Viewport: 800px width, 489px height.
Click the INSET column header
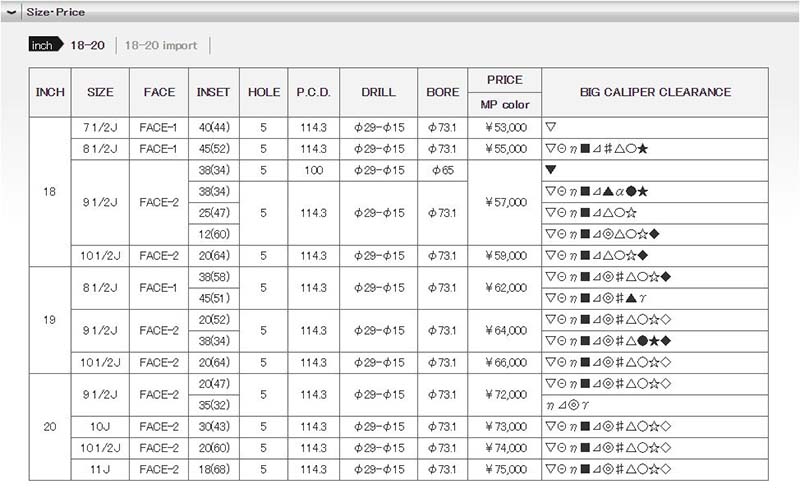[213, 92]
